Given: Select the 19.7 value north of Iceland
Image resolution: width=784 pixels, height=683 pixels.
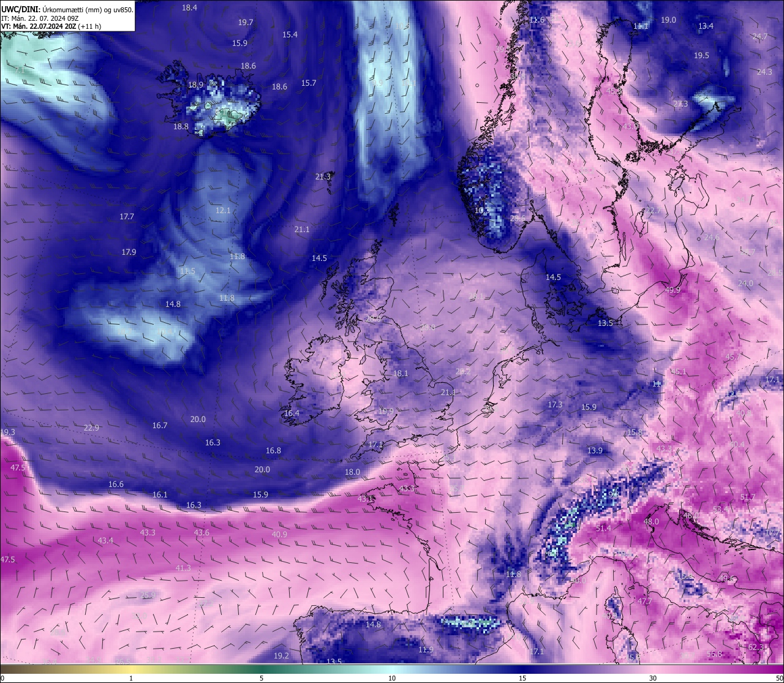Looking at the screenshot, I should pos(246,22).
